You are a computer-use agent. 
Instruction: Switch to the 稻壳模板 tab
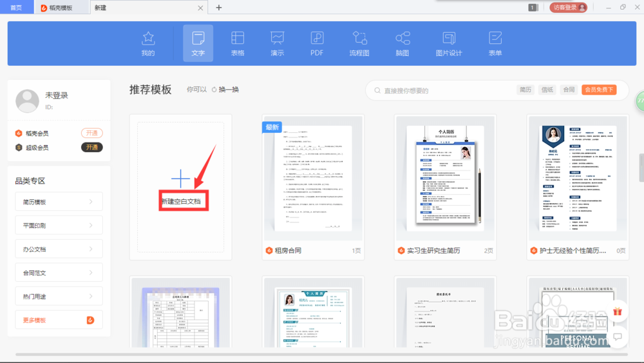[x=62, y=7]
